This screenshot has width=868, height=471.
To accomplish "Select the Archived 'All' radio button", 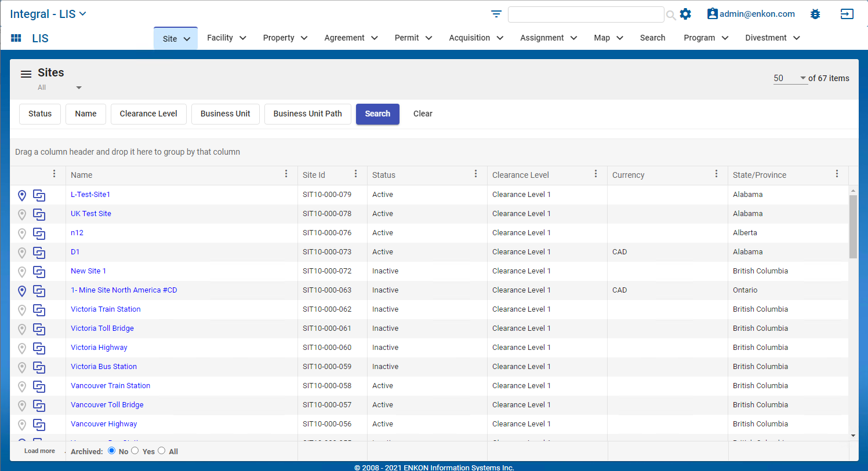I will tap(162, 451).
